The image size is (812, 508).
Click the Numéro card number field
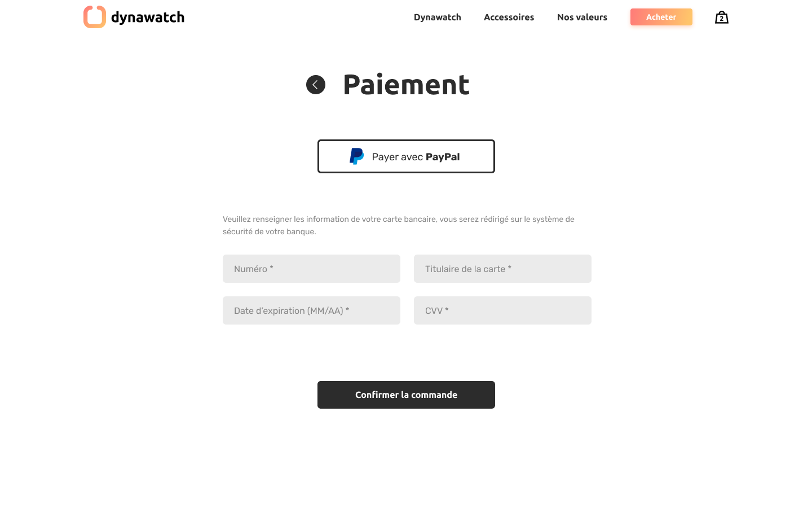tap(311, 269)
